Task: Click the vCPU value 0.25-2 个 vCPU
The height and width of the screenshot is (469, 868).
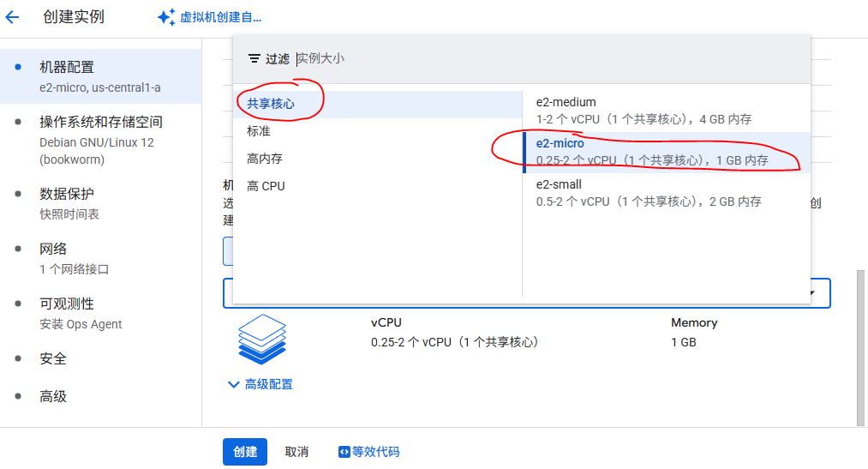Action: [454, 342]
